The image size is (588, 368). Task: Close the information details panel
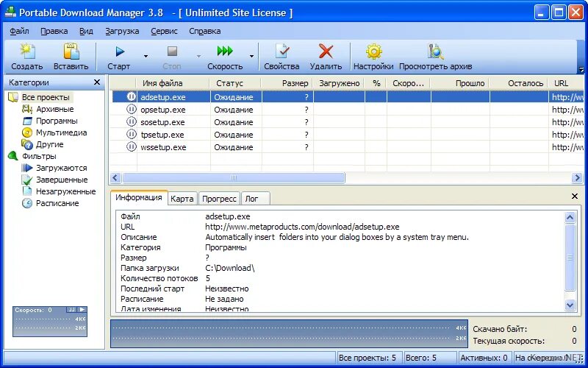(575, 196)
